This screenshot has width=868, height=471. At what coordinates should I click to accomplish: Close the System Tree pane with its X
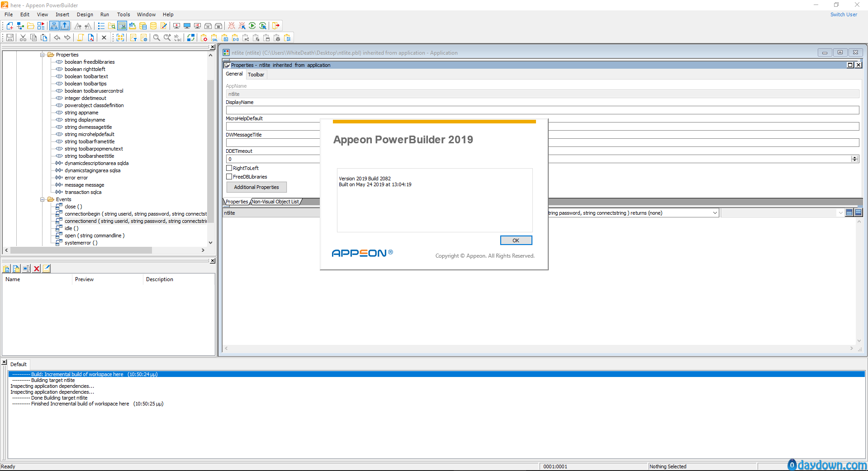tap(213, 47)
